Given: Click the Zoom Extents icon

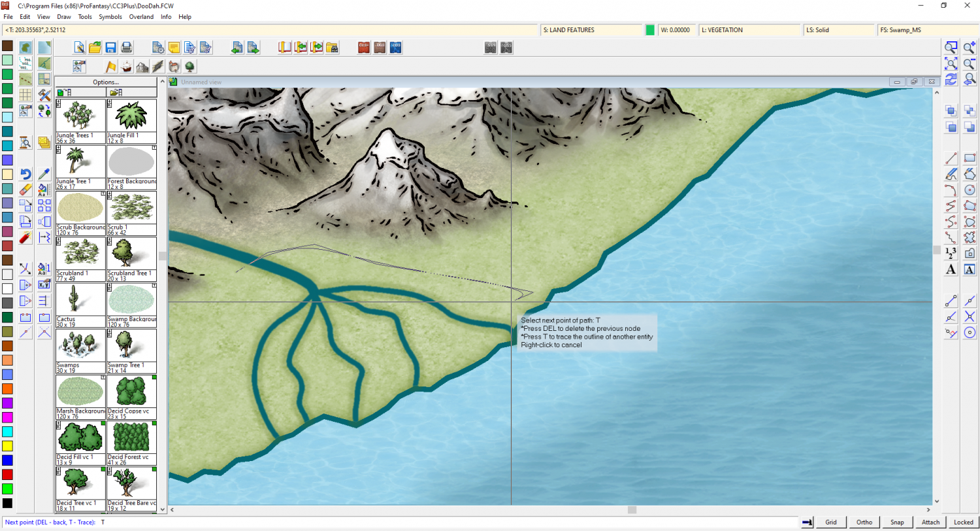Looking at the screenshot, I should (951, 63).
